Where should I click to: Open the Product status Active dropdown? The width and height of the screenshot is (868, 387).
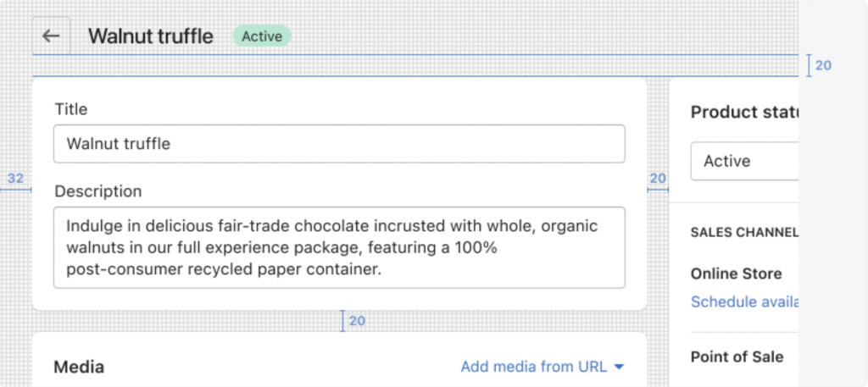tap(744, 161)
